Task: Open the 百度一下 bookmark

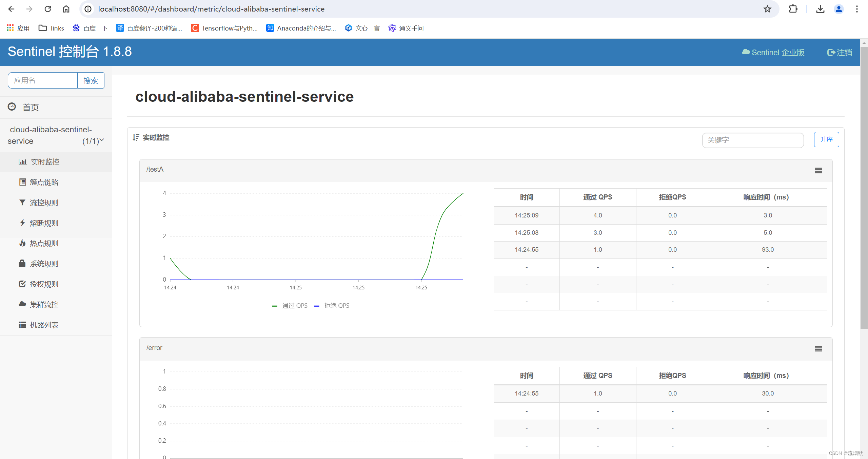Action: point(90,28)
